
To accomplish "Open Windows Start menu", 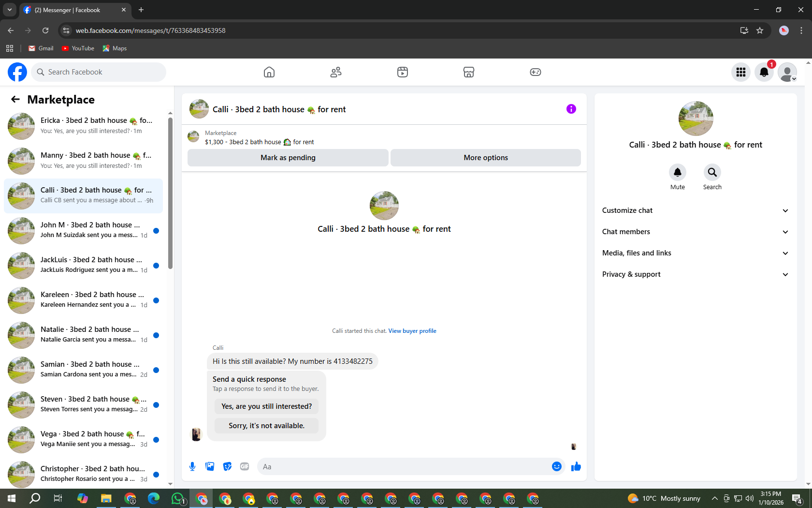I will pos(12,498).
